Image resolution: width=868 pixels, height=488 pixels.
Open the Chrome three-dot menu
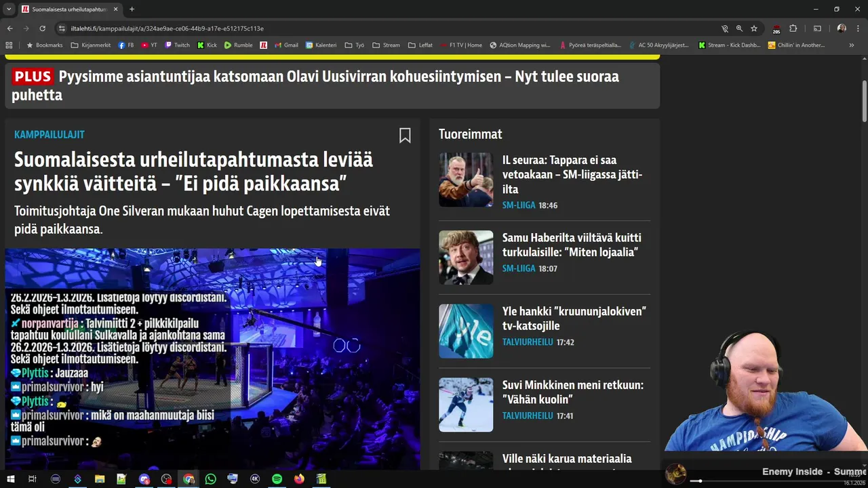coord(857,28)
